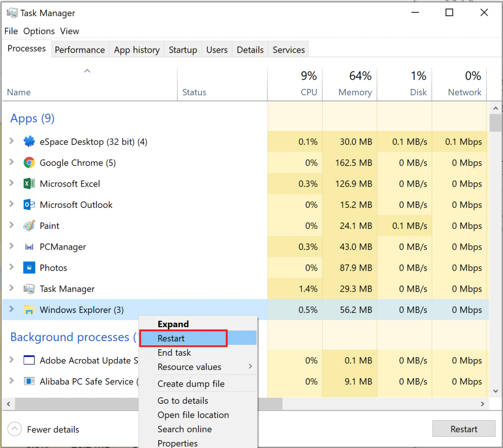503x448 pixels.
Task: Choose Create dump file
Action: pyautogui.click(x=198, y=384)
